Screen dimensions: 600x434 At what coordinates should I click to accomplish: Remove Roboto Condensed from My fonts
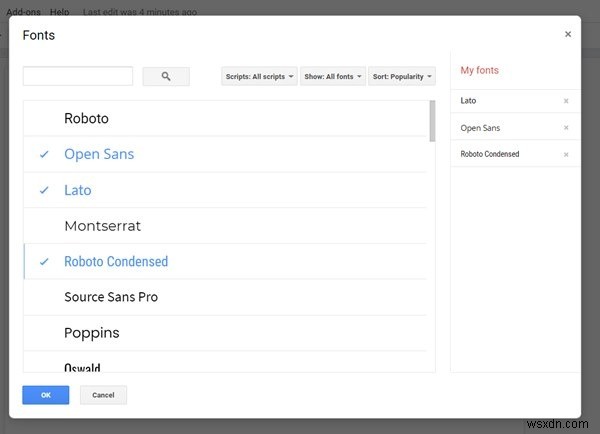point(566,154)
